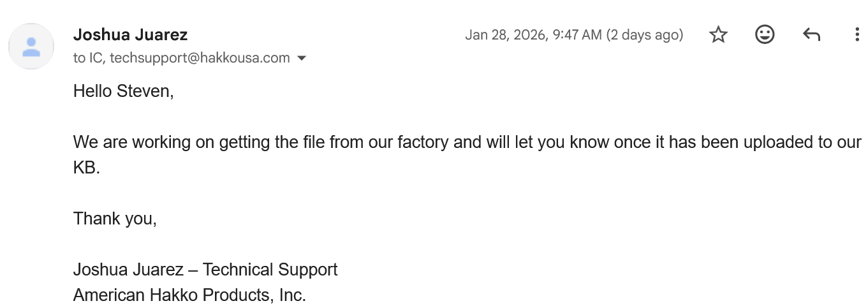Click the sender's profile avatar

(x=31, y=46)
